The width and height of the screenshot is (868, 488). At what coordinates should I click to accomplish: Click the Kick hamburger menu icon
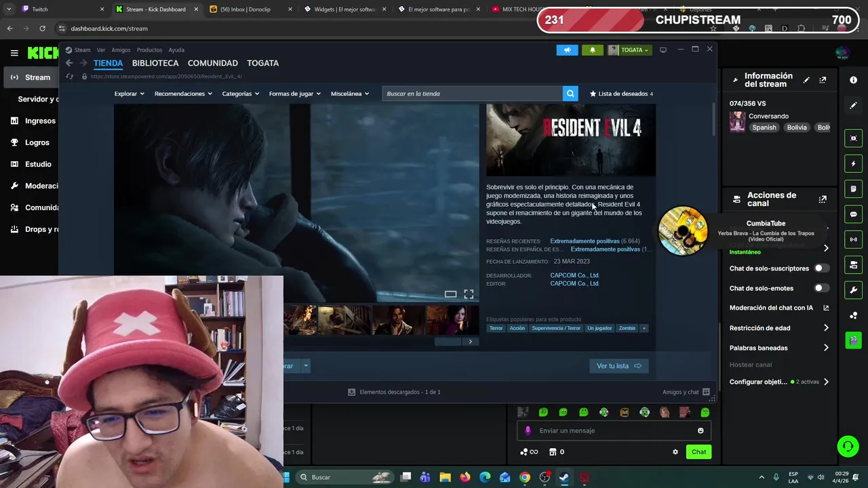(x=14, y=53)
